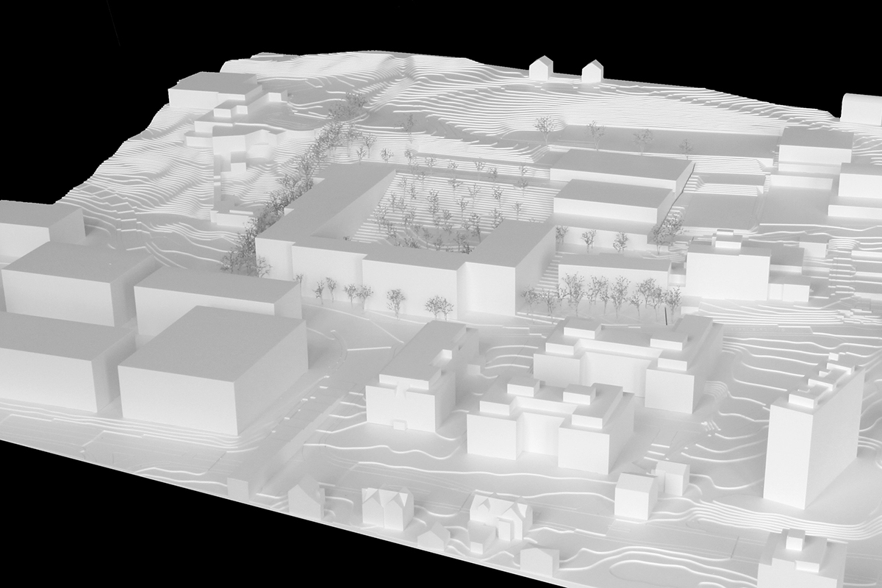Click the contoured hilltop terrain at the top center
Screen dimensions: 882x588
(441, 81)
